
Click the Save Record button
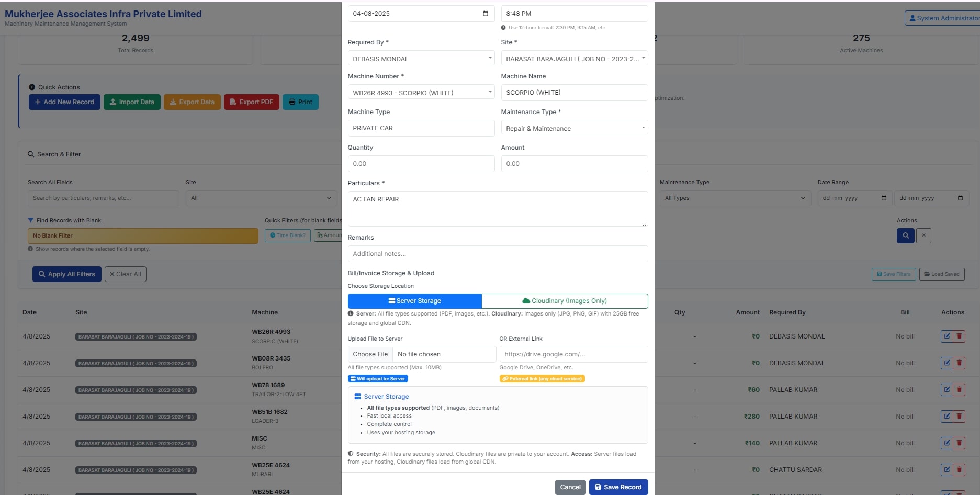(x=618, y=487)
